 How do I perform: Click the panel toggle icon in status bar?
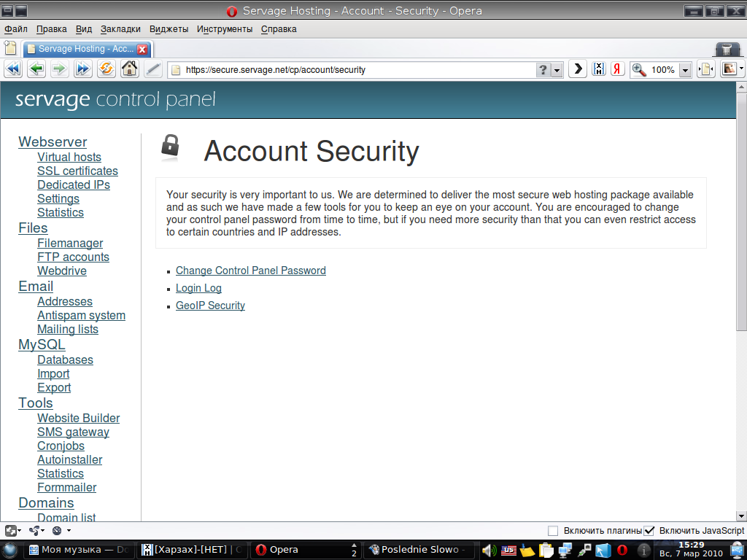(x=10, y=531)
